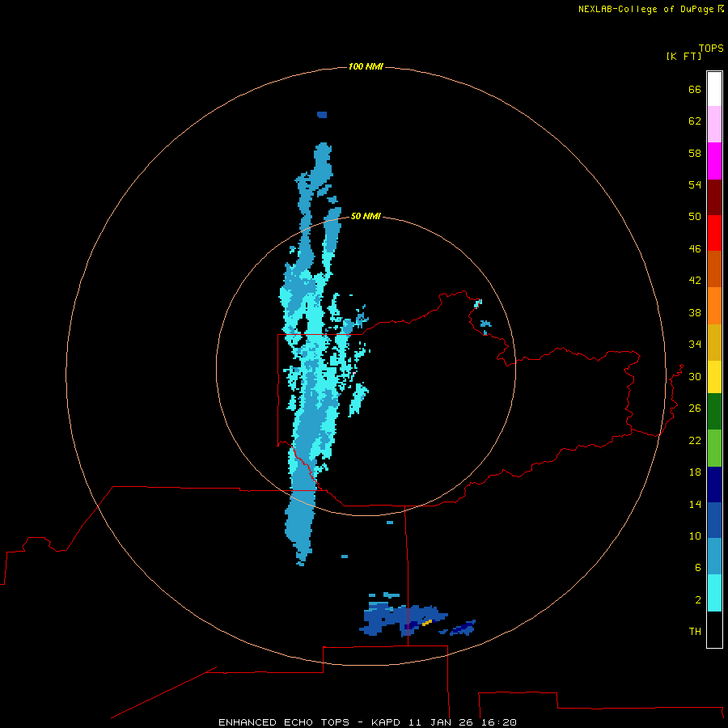
Task: Click the 6 legend value label
Action: coord(698,567)
